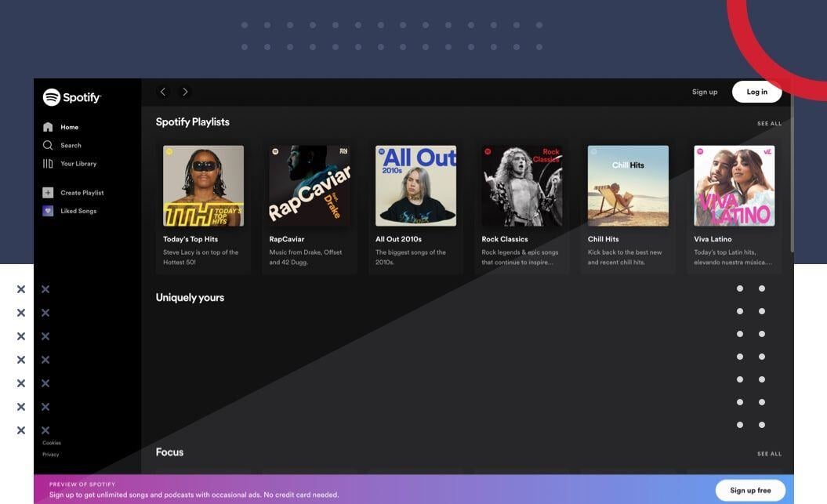Image resolution: width=827 pixels, height=504 pixels.
Task: Click the Create Playlist plus icon
Action: coord(48,193)
